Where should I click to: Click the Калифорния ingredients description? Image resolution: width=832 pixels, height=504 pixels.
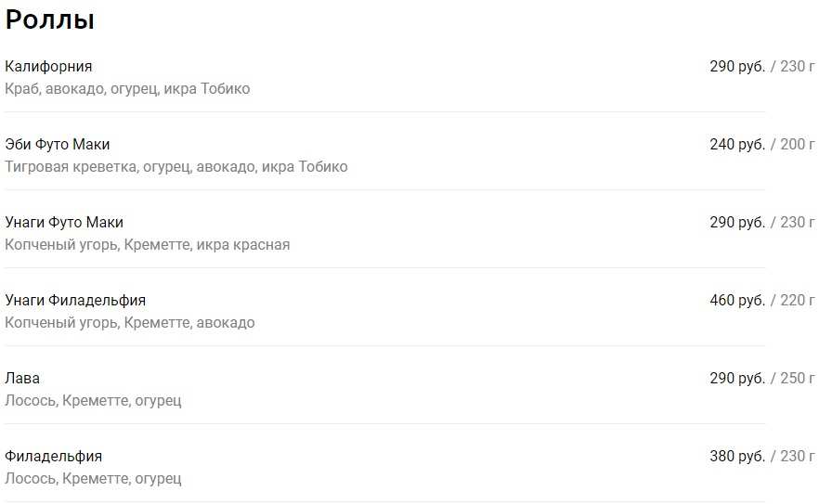point(127,89)
